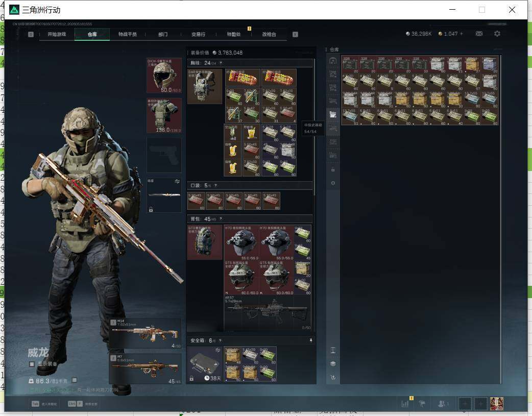The height and width of the screenshot is (416, 532).
Task: Select the M7 secondary weapon slot
Action: click(145, 369)
